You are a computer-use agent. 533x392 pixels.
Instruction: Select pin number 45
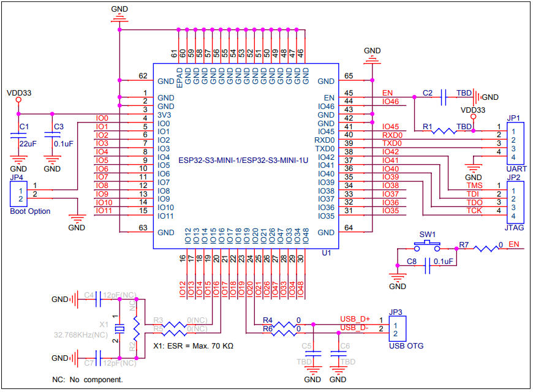click(x=349, y=93)
